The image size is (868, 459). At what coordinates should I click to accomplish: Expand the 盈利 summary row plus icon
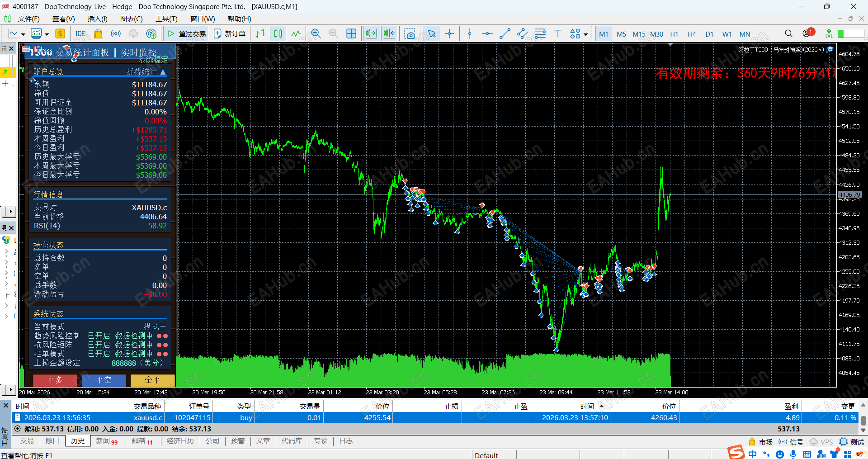[x=18, y=429]
